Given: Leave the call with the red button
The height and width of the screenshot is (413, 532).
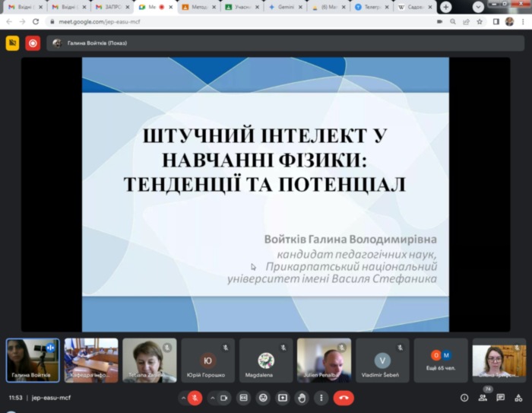Looking at the screenshot, I should click(344, 398).
